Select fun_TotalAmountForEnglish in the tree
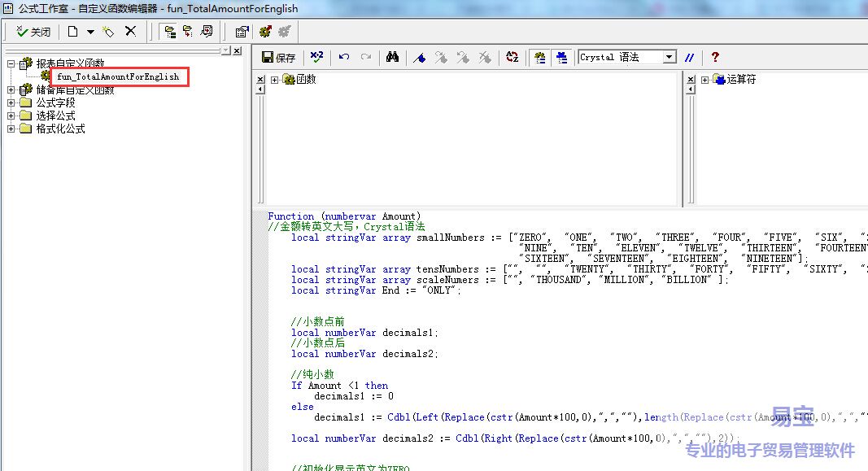 pos(118,76)
